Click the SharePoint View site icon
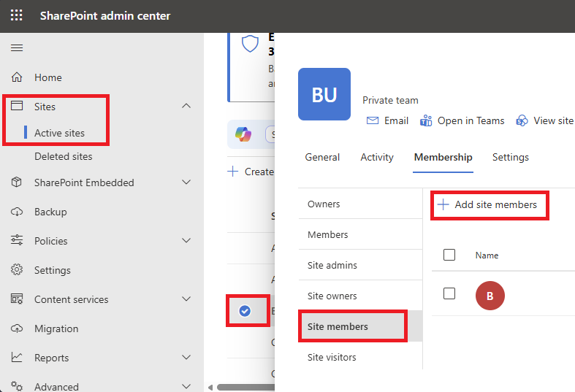 [x=522, y=120]
